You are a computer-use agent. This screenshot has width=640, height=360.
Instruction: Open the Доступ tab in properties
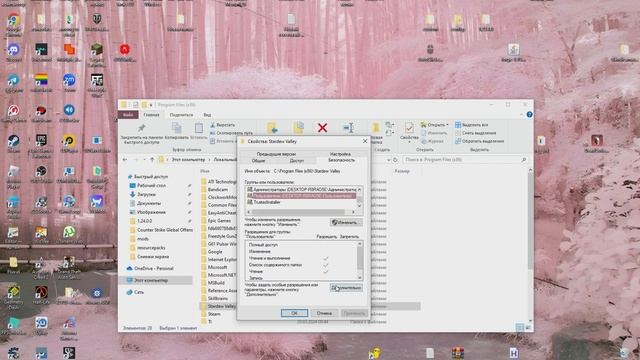(297, 160)
